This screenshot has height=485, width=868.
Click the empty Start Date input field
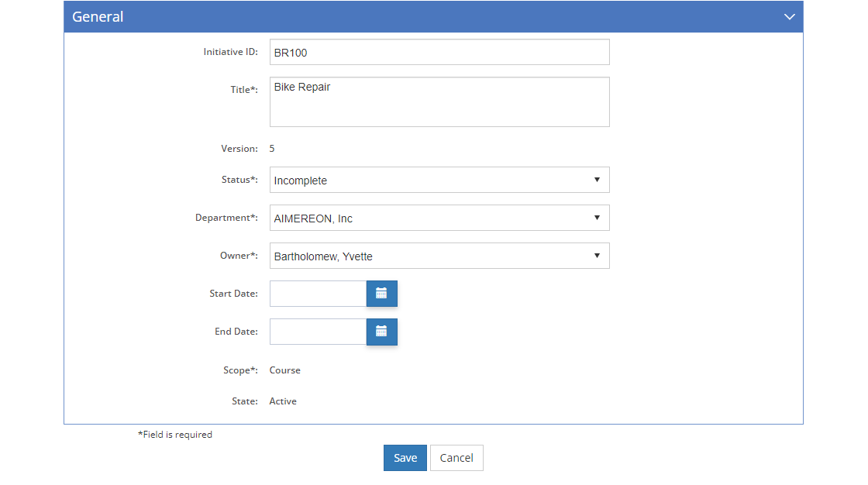coord(318,294)
